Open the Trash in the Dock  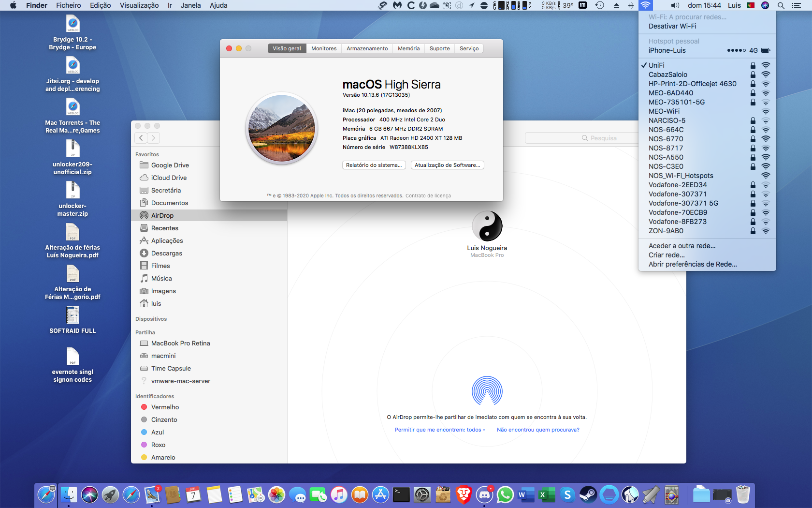tap(743, 494)
